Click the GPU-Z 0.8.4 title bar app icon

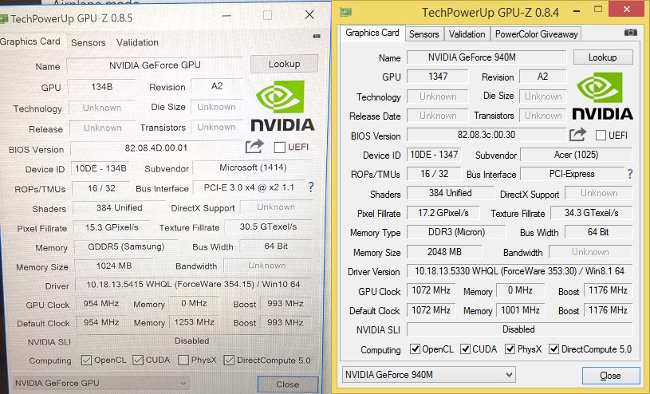(346, 12)
